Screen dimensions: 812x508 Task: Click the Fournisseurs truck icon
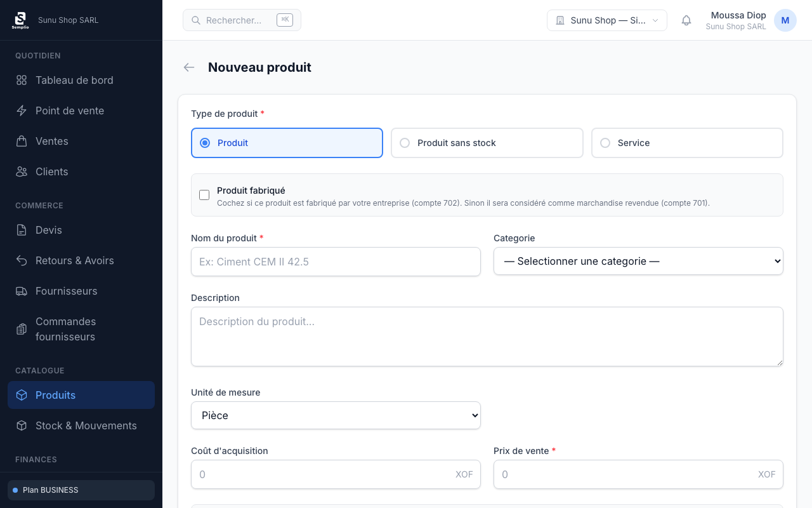22,291
